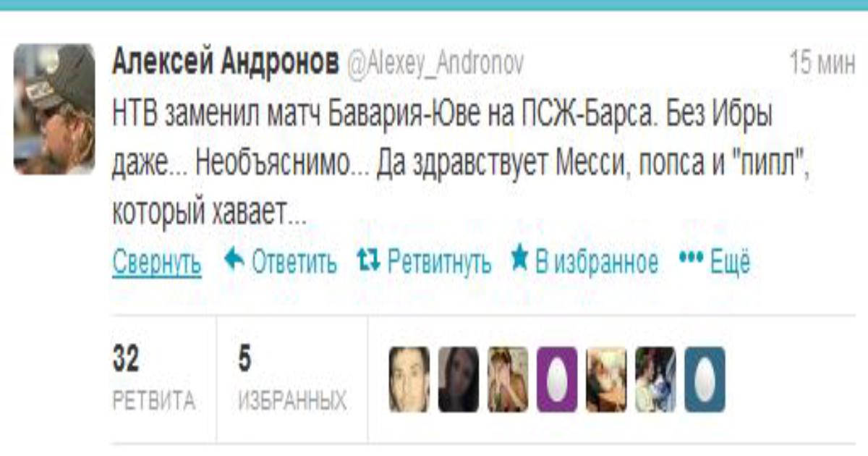
Task: View the 5 избранных count
Action: tap(292, 379)
